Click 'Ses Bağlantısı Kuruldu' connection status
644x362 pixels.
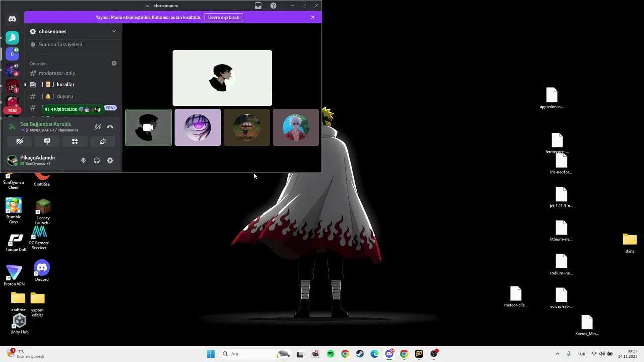[46, 124]
